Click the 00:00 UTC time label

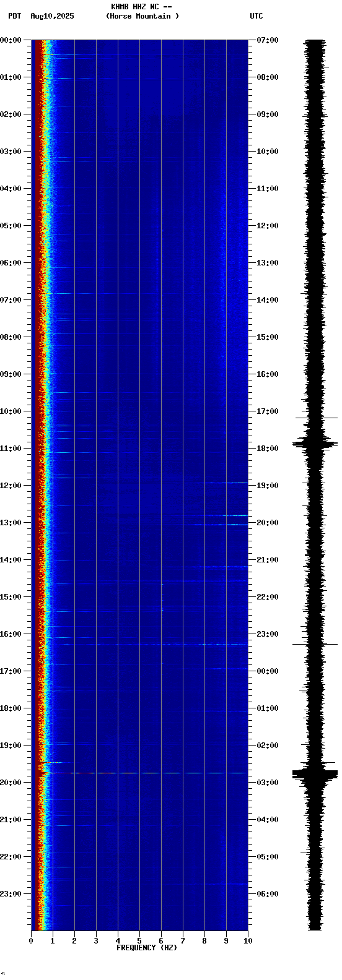pos(268,671)
